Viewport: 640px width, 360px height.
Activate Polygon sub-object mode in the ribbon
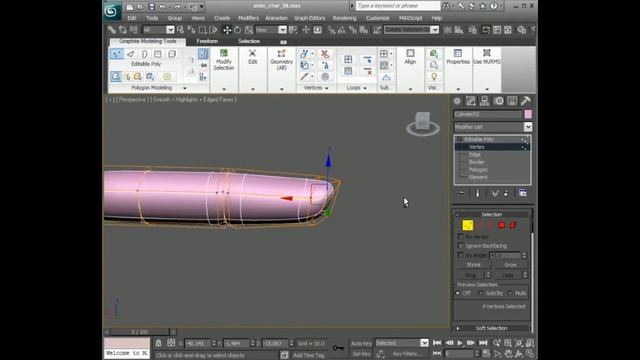158,54
